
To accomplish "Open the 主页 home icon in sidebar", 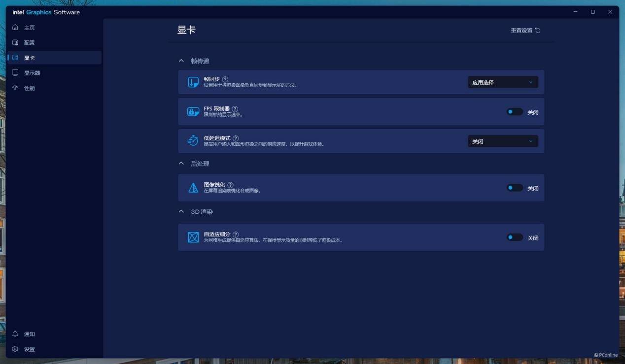I will [x=15, y=28].
